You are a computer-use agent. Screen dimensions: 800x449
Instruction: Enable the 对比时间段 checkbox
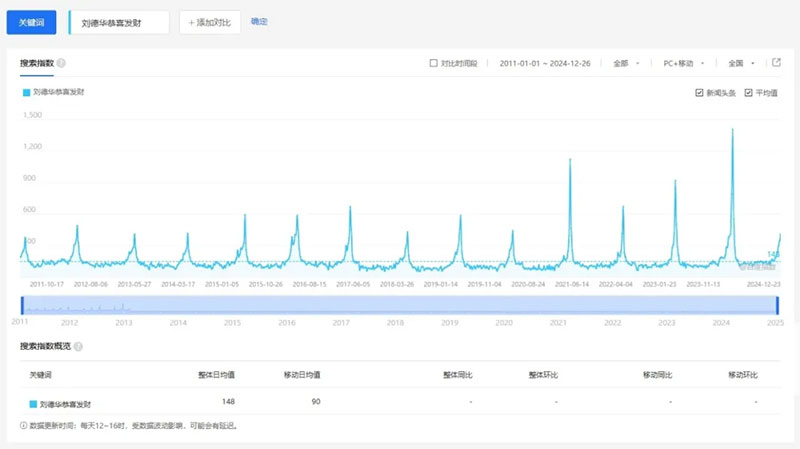[433, 63]
